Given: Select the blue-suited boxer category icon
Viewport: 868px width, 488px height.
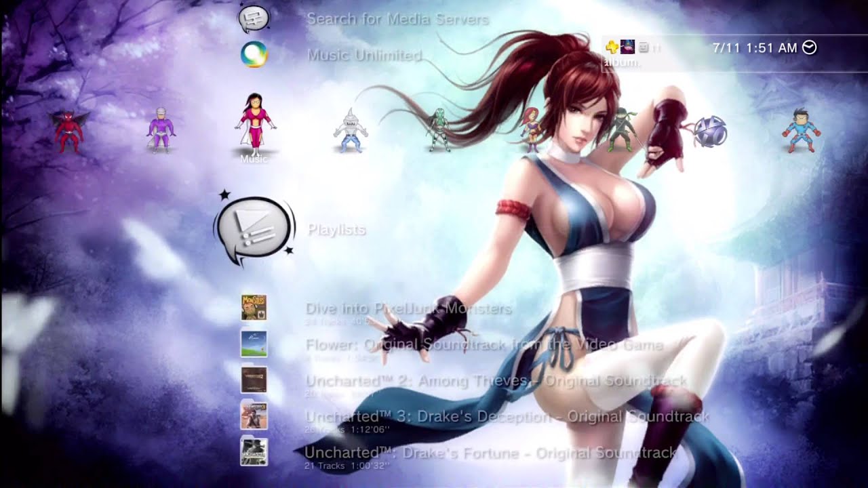Looking at the screenshot, I should [801, 130].
